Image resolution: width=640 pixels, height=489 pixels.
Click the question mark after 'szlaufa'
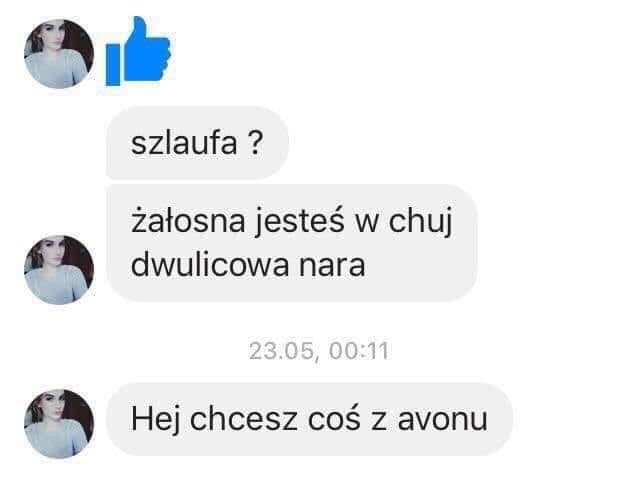(x=255, y=143)
